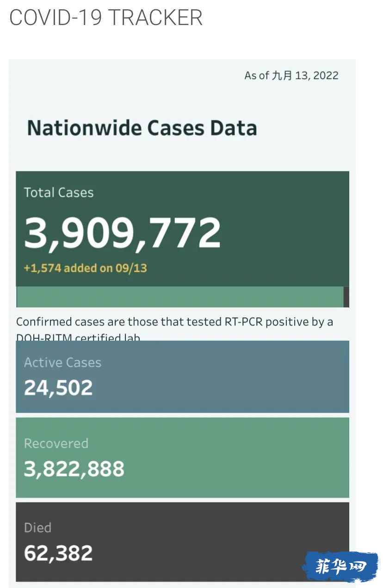Click the 3,909,772 total cases number

point(123,233)
